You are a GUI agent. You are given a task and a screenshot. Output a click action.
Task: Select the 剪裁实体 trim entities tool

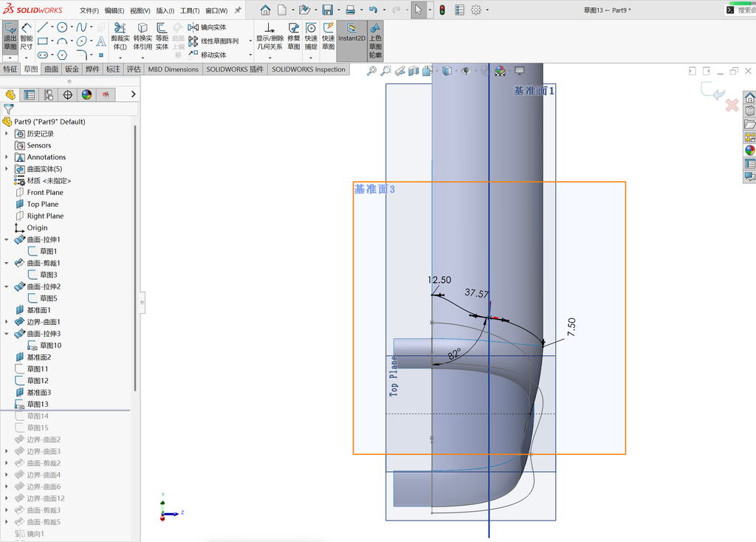pos(120,37)
